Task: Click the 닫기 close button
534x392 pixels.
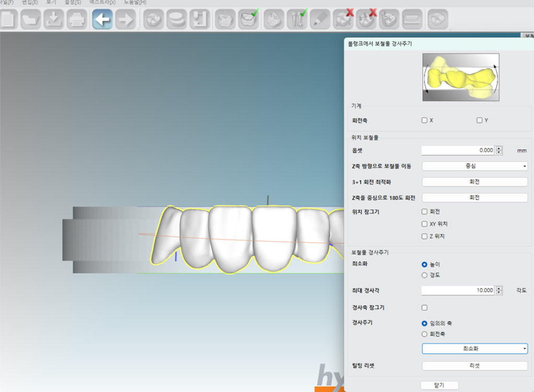Action: pos(439,385)
